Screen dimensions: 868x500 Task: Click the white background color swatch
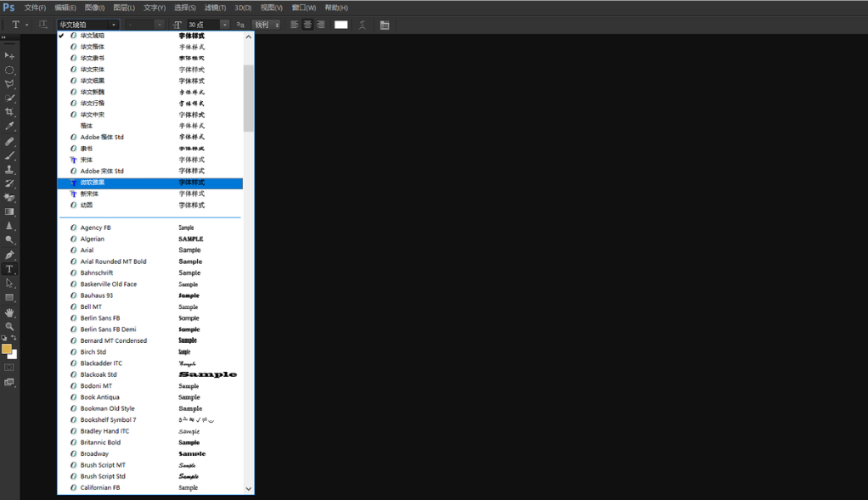click(14, 356)
